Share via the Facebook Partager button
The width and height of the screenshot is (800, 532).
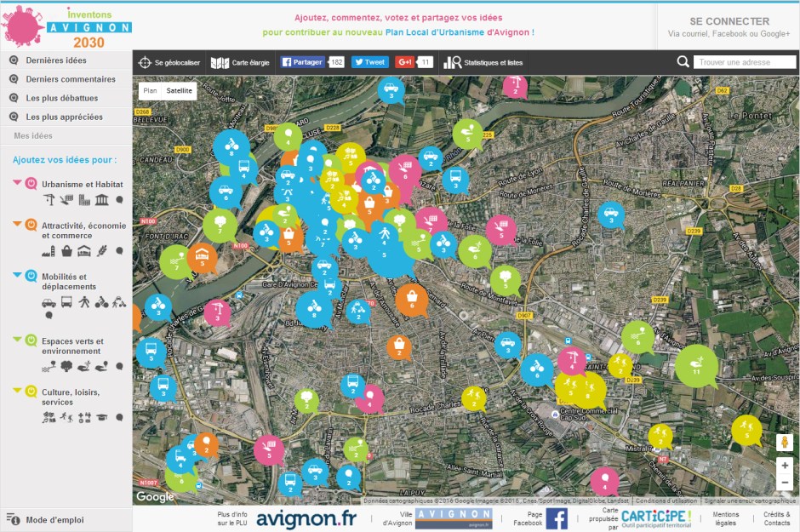click(303, 62)
